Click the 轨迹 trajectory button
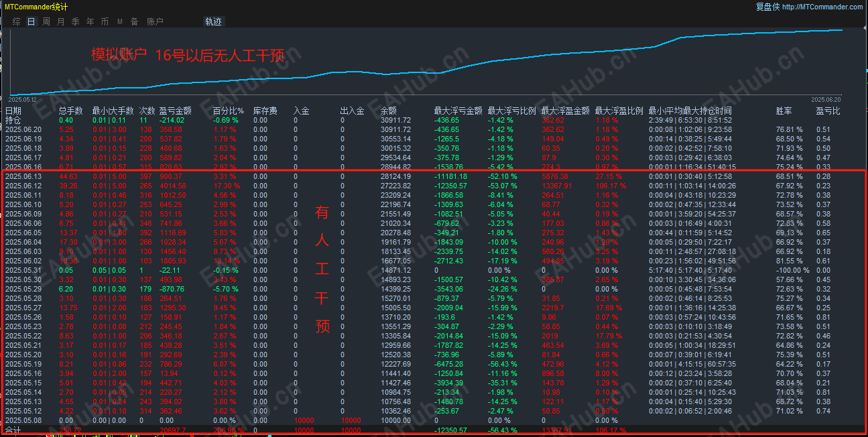The width and height of the screenshot is (868, 437). [213, 21]
